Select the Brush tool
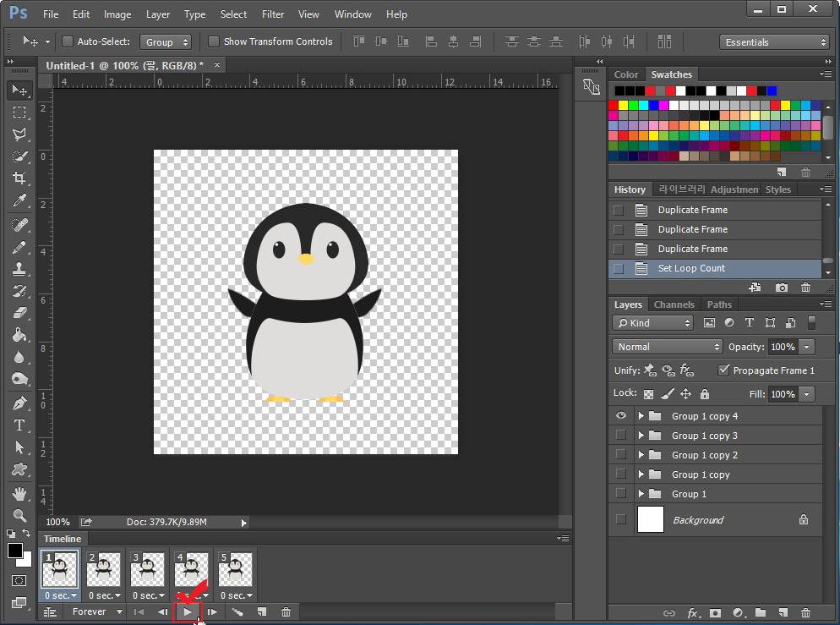The width and height of the screenshot is (840, 625). pyautogui.click(x=19, y=247)
